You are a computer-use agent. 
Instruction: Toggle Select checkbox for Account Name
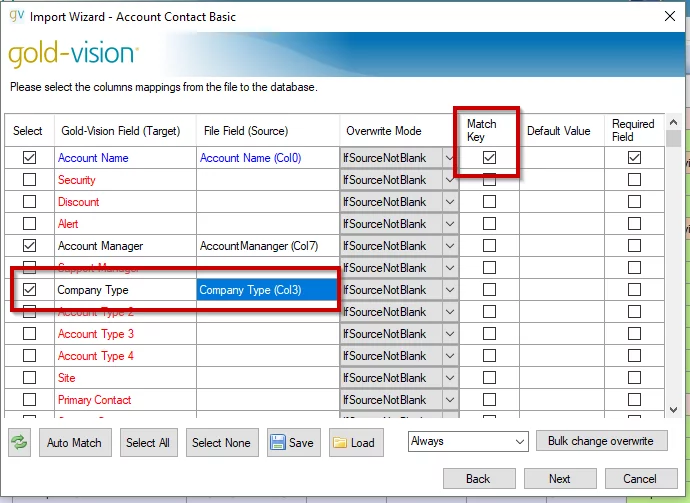[29, 158]
